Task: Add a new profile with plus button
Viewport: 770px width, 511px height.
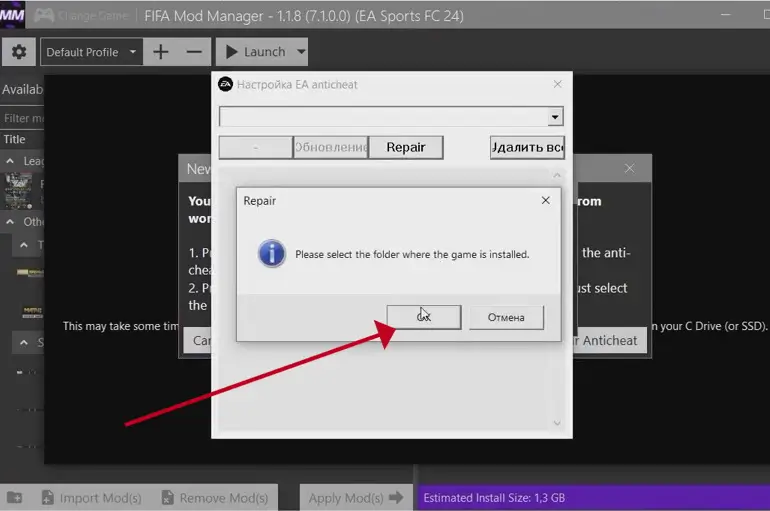Action: 161,52
